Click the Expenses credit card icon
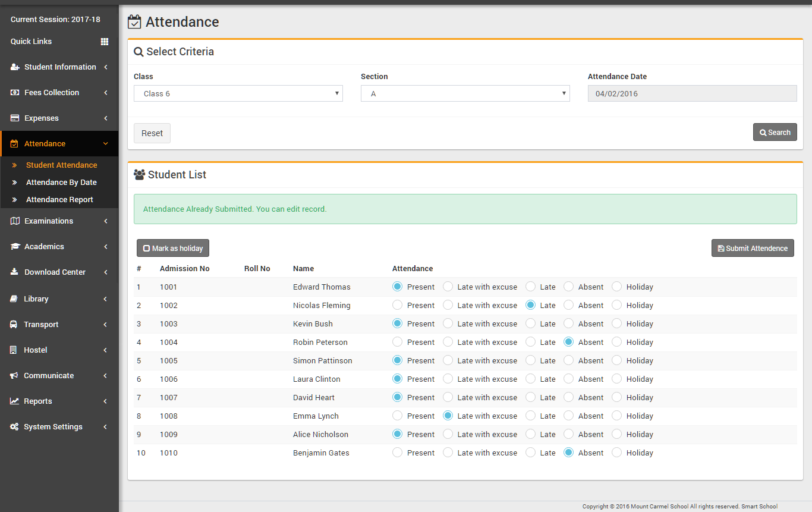 pyautogui.click(x=15, y=118)
